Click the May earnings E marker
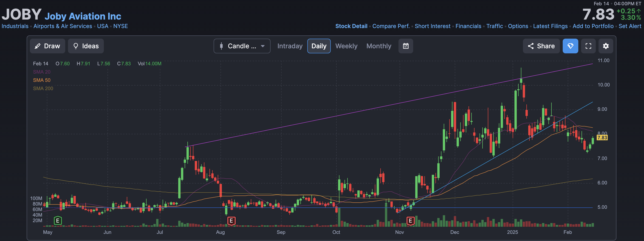This screenshot has height=241, width=644. (58, 221)
